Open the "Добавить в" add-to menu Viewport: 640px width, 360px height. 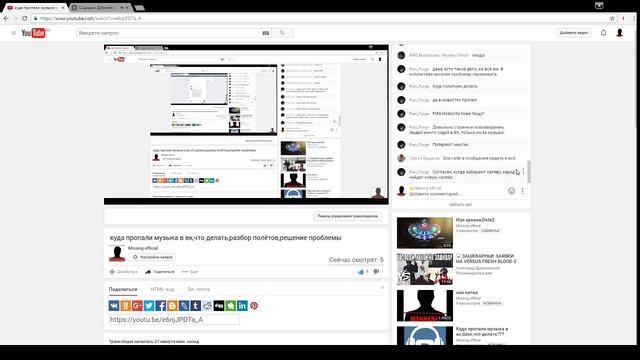[124, 272]
